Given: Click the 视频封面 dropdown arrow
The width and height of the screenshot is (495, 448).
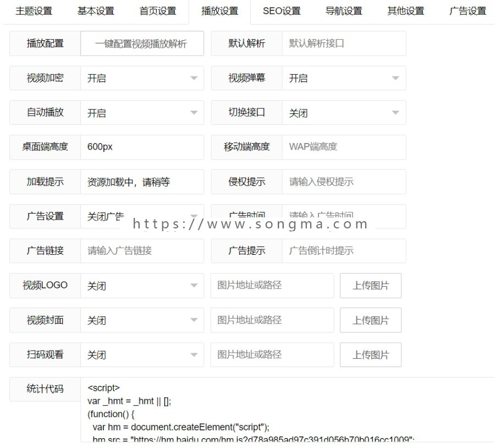Looking at the screenshot, I should [194, 320].
